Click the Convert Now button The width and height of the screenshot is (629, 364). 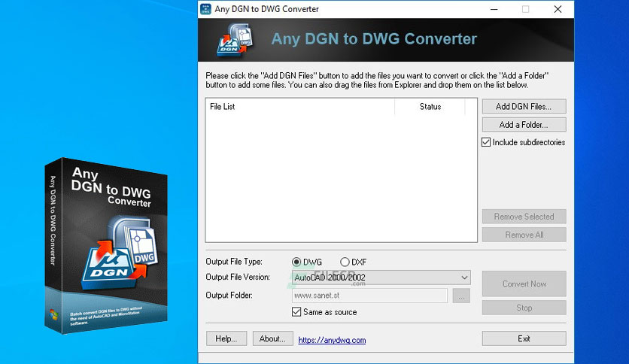tap(524, 284)
